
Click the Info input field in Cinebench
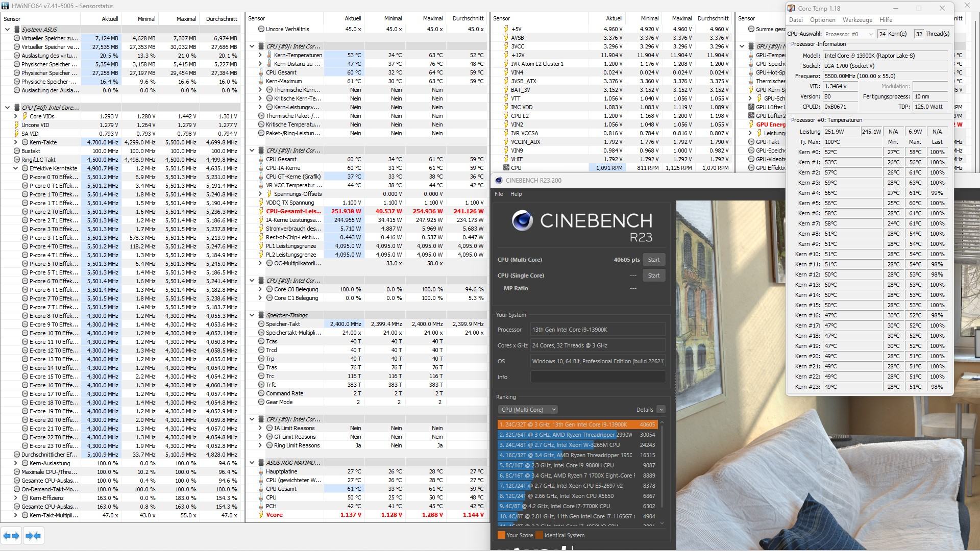[x=598, y=377]
